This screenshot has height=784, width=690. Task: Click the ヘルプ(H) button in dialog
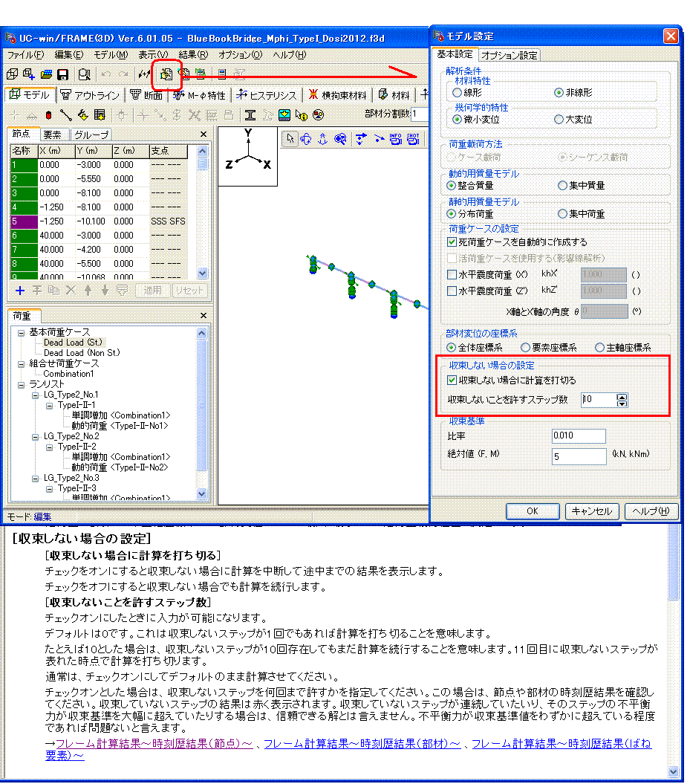(x=651, y=511)
